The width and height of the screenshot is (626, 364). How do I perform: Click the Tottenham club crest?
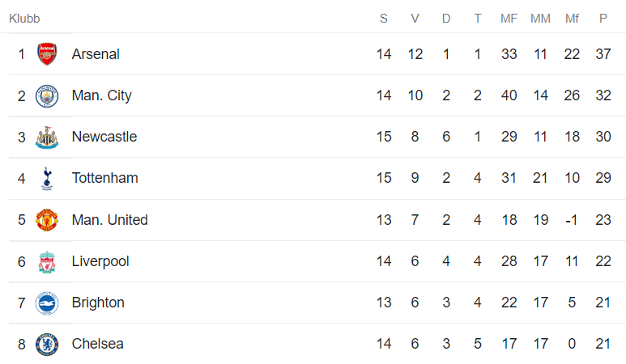click(47, 179)
